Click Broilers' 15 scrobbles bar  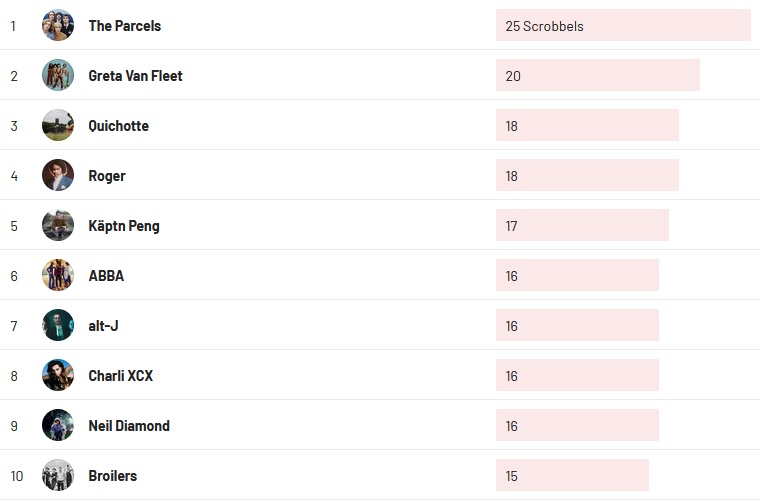click(572, 476)
